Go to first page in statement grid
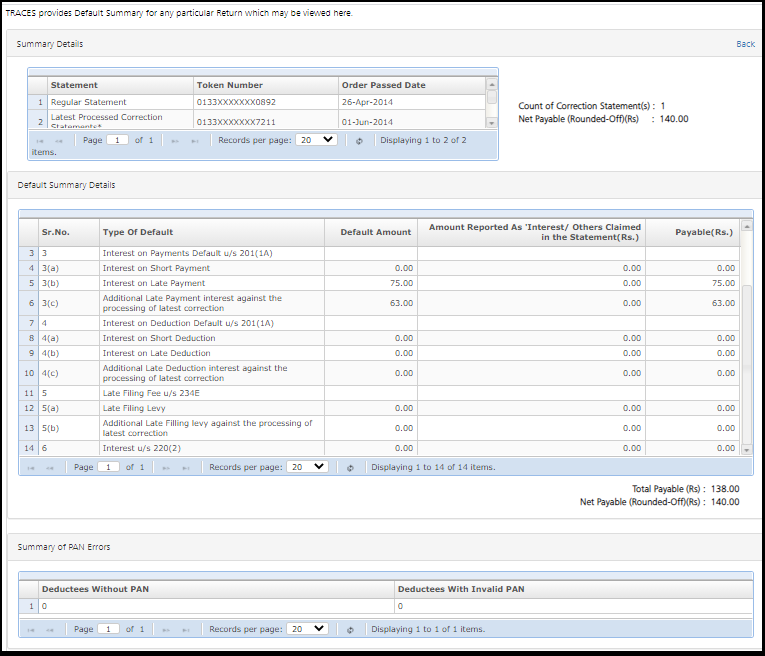The height and width of the screenshot is (656, 765). pos(38,141)
